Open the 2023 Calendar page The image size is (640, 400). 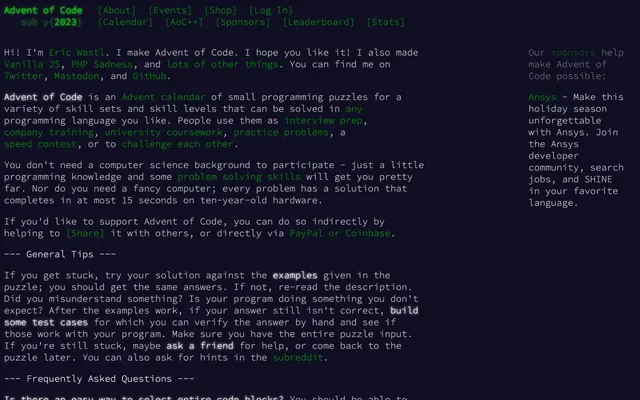126,21
